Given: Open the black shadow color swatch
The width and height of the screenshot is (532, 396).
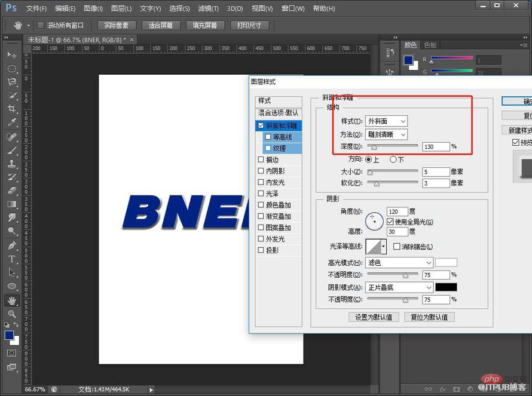Looking at the screenshot, I should click(446, 287).
